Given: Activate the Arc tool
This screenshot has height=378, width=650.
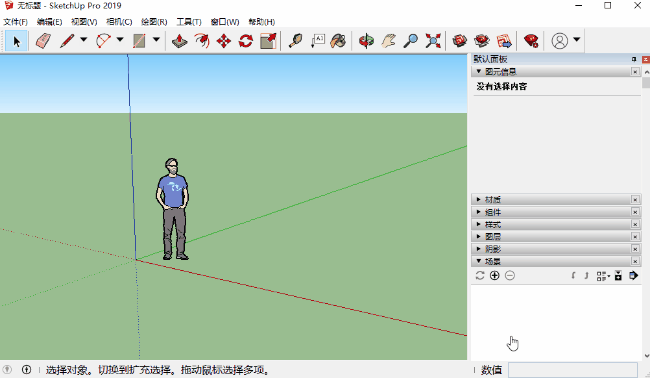Looking at the screenshot, I should [103, 41].
